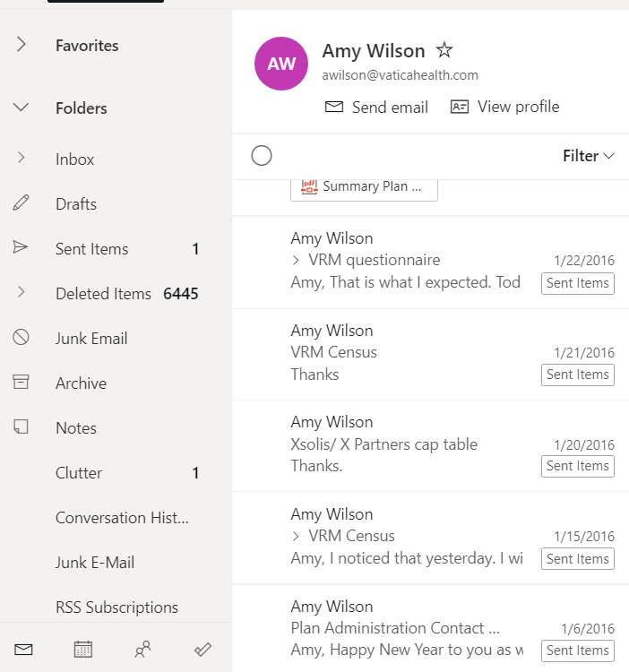Open the Summary Plan PDF attachment

coord(364,186)
